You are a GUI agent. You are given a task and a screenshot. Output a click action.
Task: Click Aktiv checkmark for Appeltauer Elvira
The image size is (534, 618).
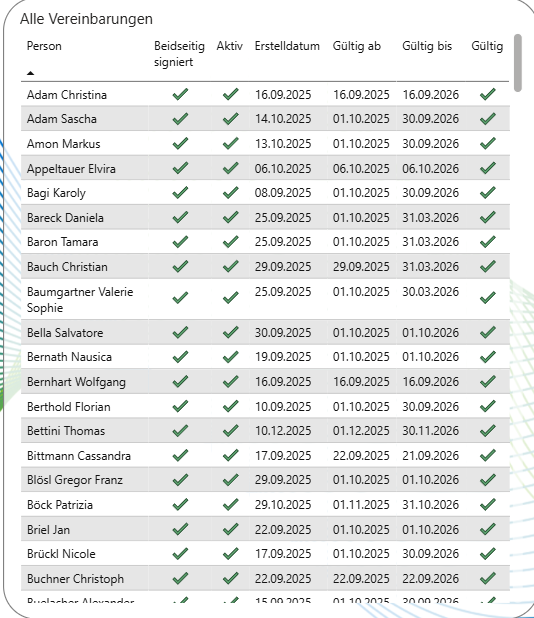[x=231, y=168]
